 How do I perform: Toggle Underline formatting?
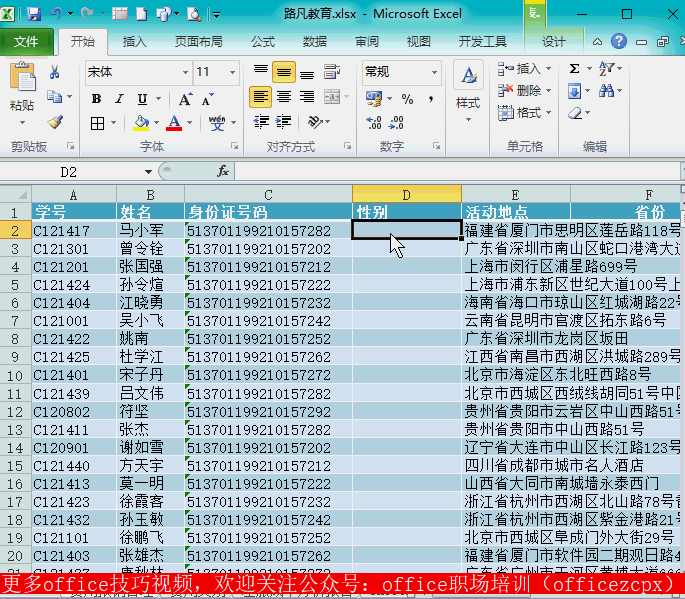[x=142, y=99]
